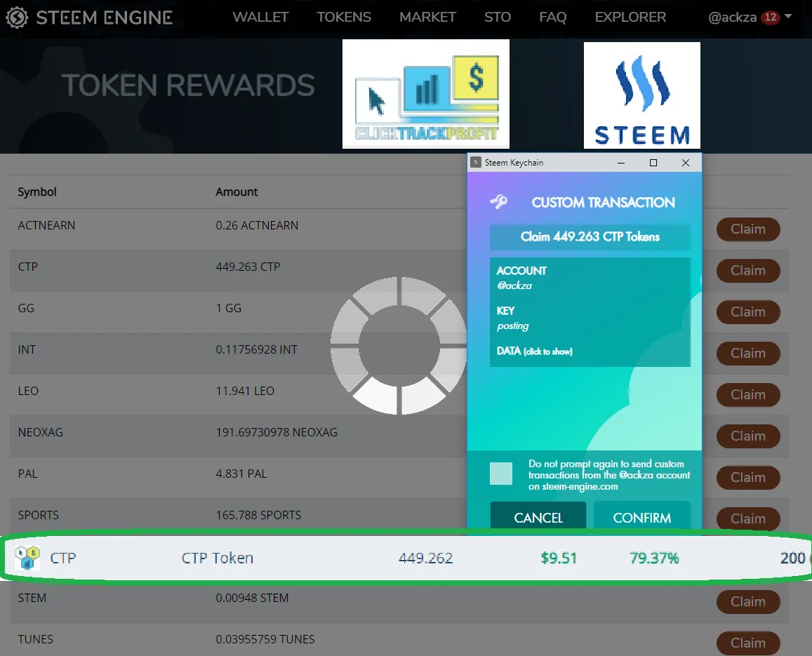Tick the do not prompt again checkbox
This screenshot has width=812, height=656.
click(x=501, y=474)
